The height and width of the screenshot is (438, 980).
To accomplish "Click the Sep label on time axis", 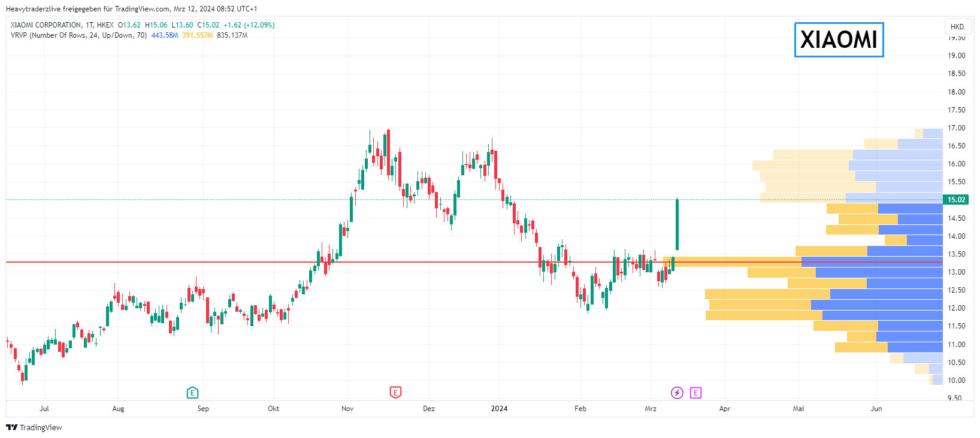I will point(203,409).
